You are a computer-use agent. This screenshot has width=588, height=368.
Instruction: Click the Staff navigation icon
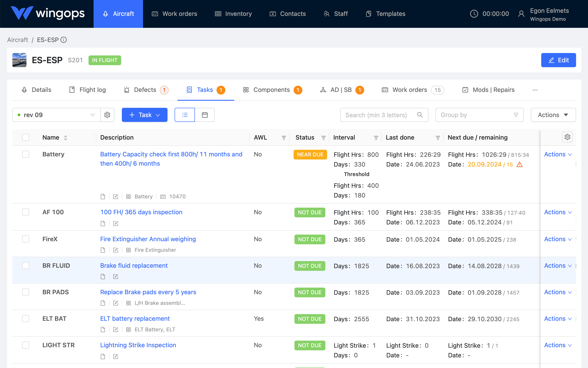(x=327, y=13)
